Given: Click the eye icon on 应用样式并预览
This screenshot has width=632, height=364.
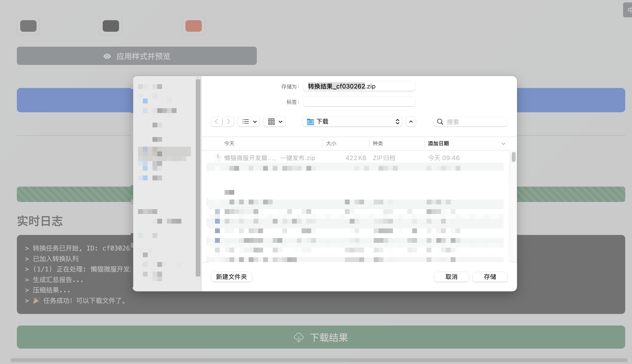Looking at the screenshot, I should (x=107, y=56).
